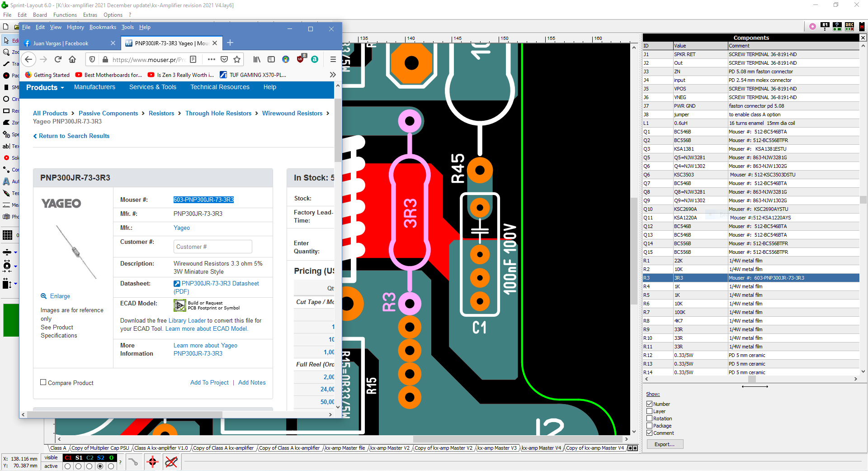Viewport: 868px width, 471px height.
Task: Open the red M macro library panel
Action: (862, 26)
